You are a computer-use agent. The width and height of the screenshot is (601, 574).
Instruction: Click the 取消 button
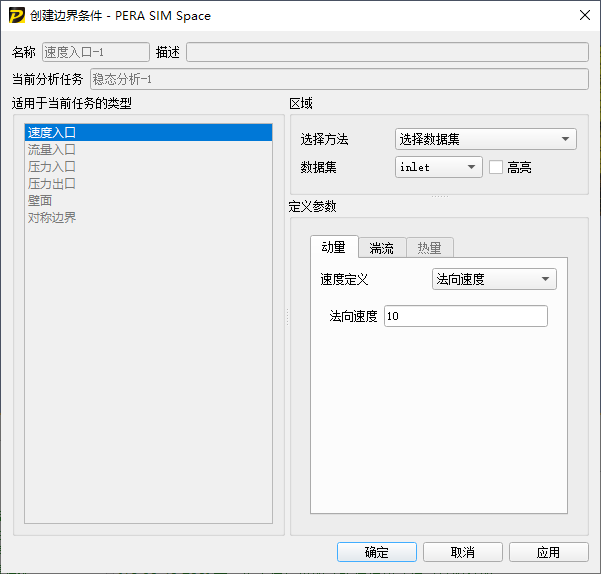point(463,552)
